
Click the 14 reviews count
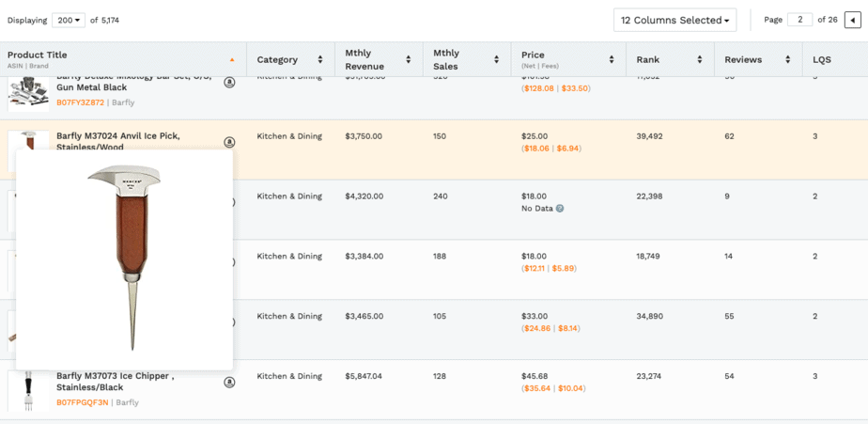729,256
